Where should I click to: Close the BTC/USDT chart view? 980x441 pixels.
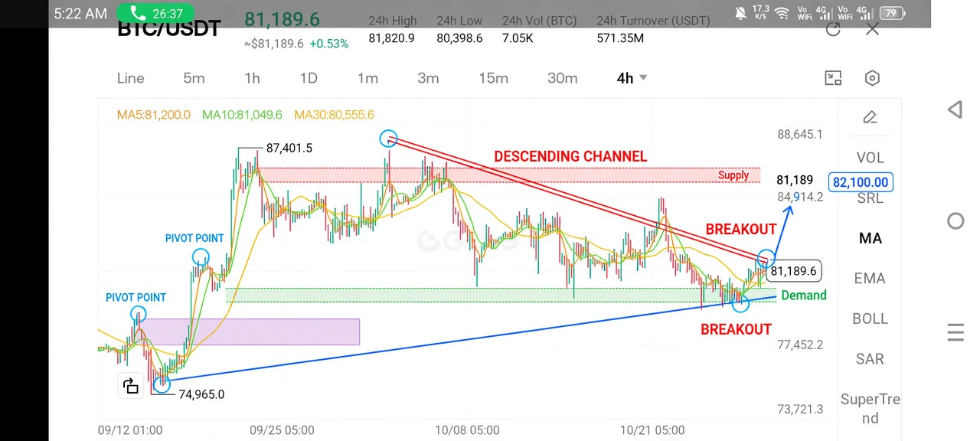[x=872, y=30]
